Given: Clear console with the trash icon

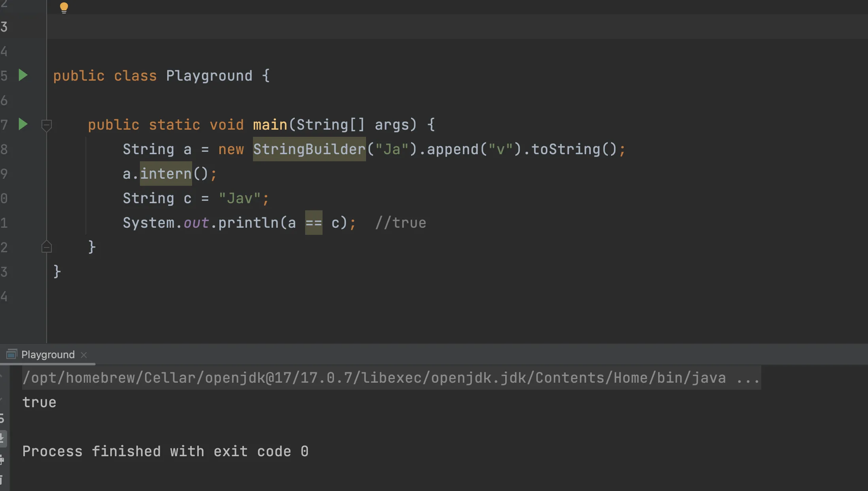Looking at the screenshot, I should pos(2,480).
